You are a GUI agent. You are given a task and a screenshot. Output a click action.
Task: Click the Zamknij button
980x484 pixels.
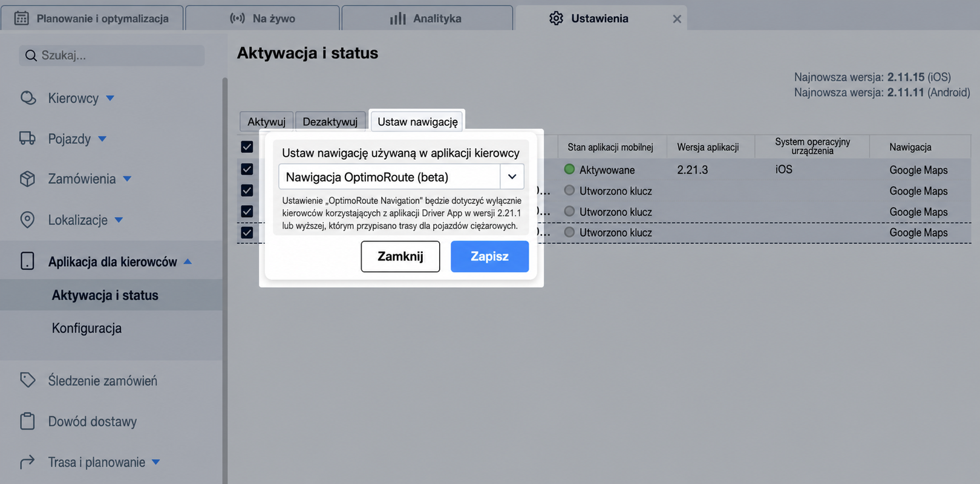click(x=400, y=257)
